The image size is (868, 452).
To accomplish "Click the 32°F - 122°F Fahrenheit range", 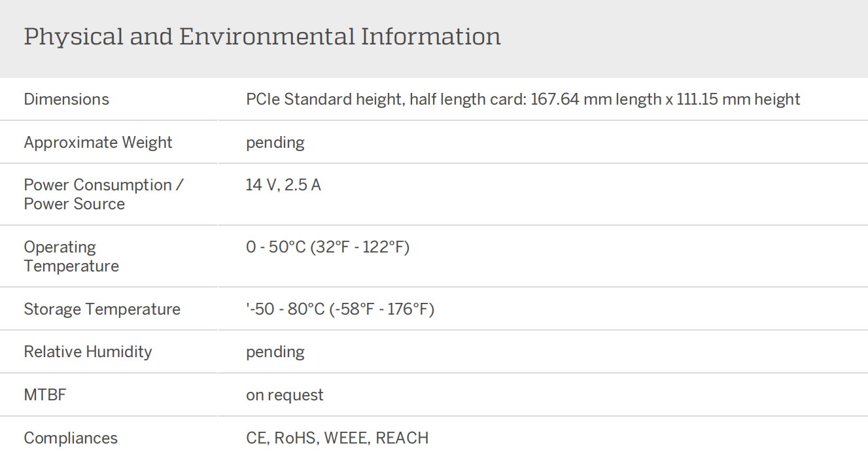I will pyautogui.click(x=360, y=247).
